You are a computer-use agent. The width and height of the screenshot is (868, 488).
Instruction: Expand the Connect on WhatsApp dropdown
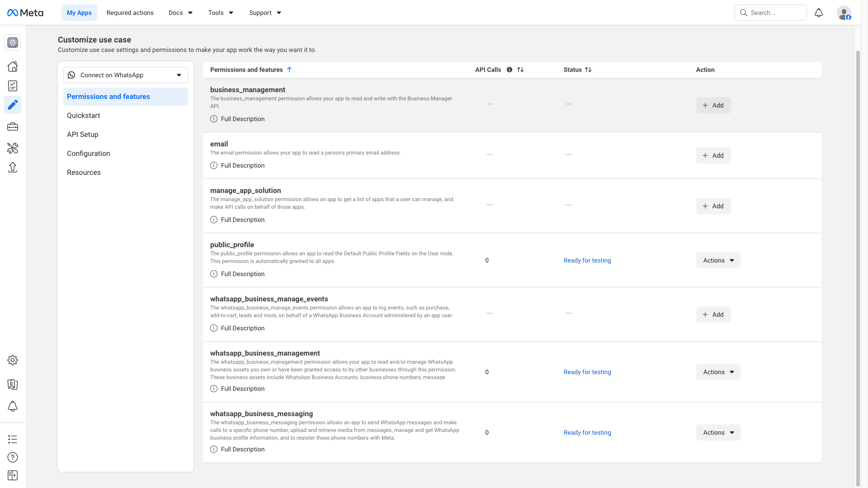click(x=126, y=75)
